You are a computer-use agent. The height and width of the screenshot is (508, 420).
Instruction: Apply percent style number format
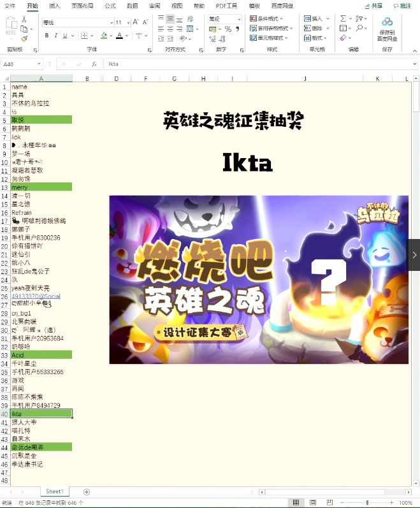coord(228,29)
